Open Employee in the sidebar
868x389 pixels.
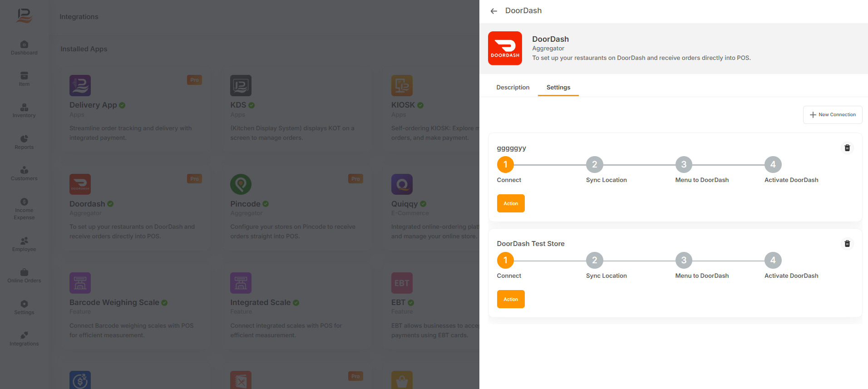(x=24, y=244)
